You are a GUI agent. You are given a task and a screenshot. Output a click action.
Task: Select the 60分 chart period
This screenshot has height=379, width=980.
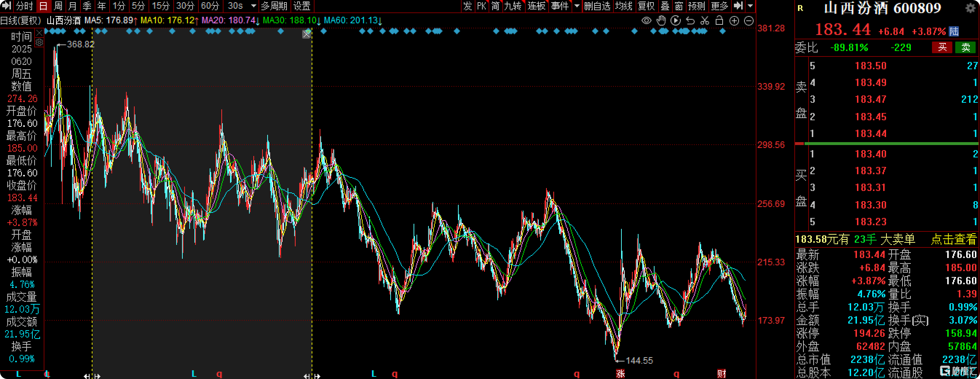[x=210, y=6]
